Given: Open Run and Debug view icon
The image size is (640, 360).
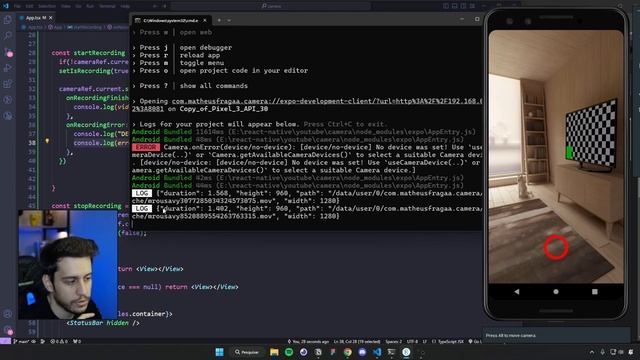Looking at the screenshot, I should click(x=8, y=68).
